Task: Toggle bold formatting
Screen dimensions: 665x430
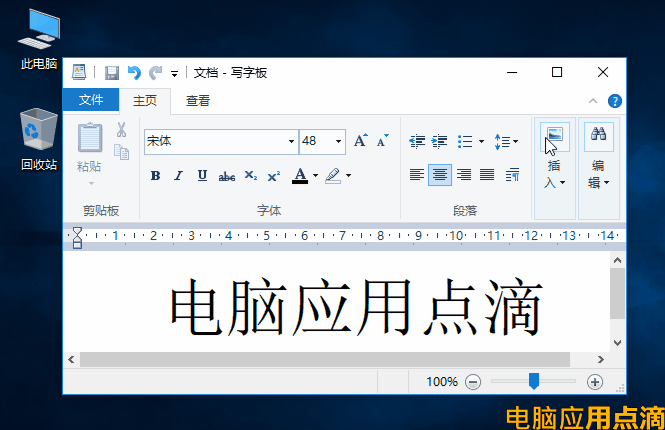Action: pos(155,176)
